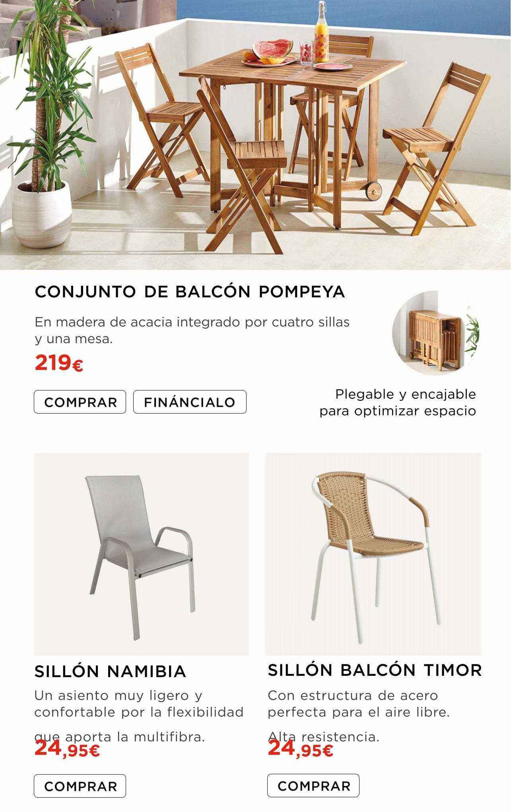Click the SILLÓN NAMIBIA product title
This screenshot has width=511, height=812.
[x=110, y=671]
